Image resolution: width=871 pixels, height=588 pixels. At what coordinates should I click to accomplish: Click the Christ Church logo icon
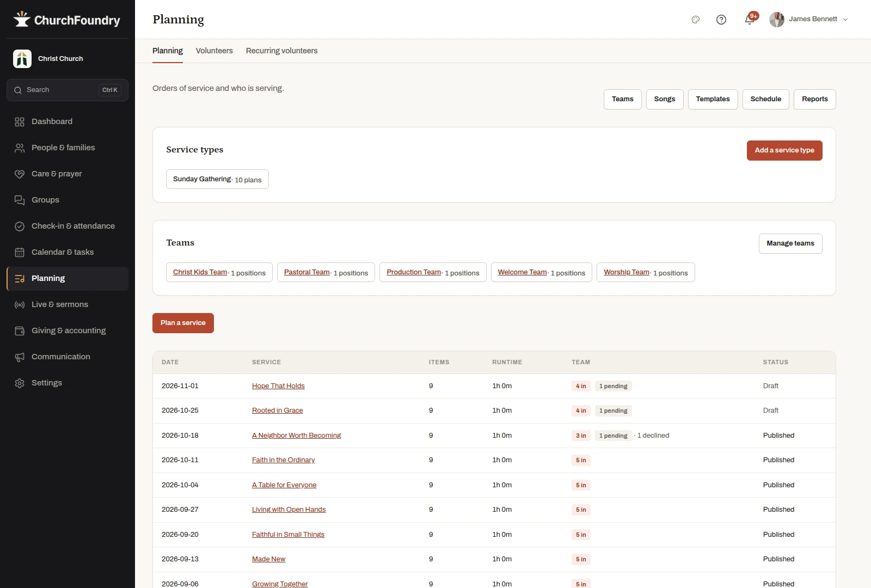pos(22,59)
